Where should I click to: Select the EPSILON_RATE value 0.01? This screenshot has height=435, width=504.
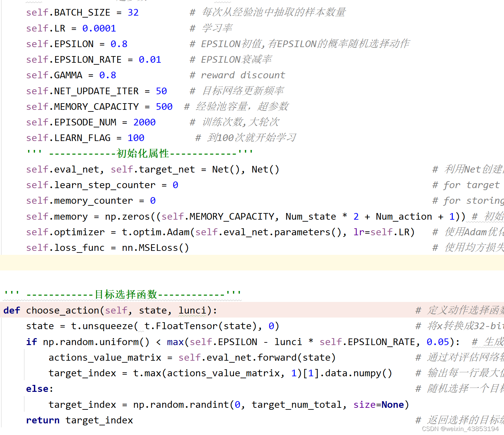tap(150, 59)
